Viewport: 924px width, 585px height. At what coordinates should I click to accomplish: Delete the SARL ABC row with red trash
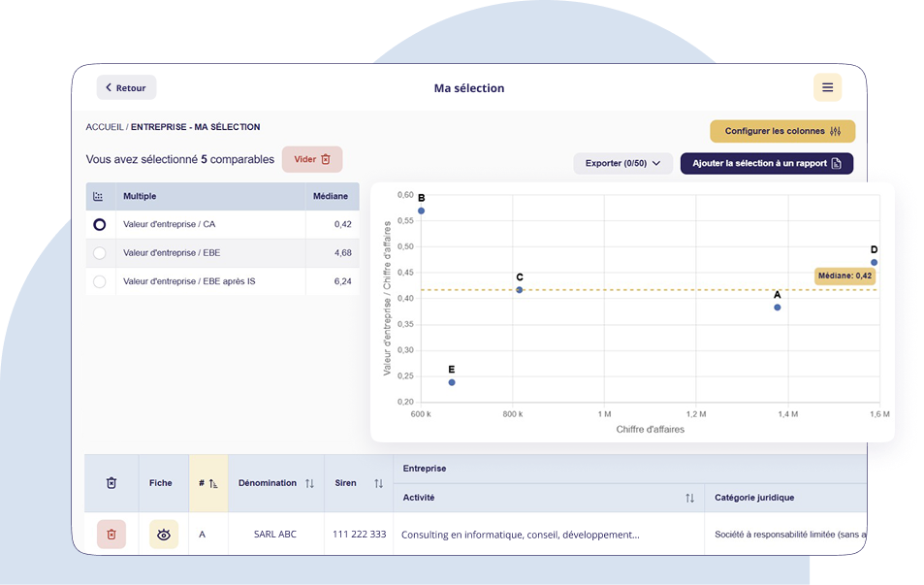tap(112, 535)
